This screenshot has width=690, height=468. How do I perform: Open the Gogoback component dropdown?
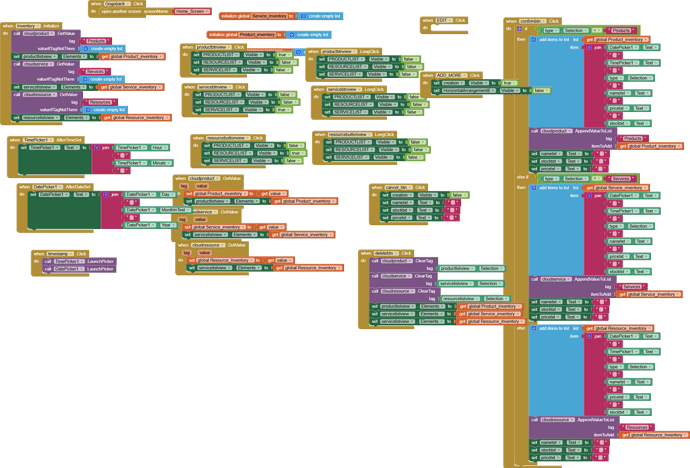(x=120, y=4)
